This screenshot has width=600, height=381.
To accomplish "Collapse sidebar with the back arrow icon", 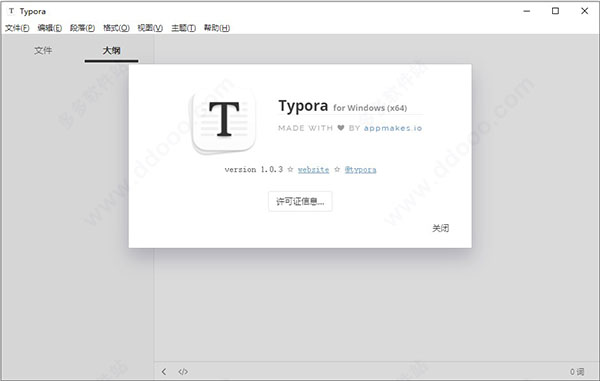I will point(164,371).
